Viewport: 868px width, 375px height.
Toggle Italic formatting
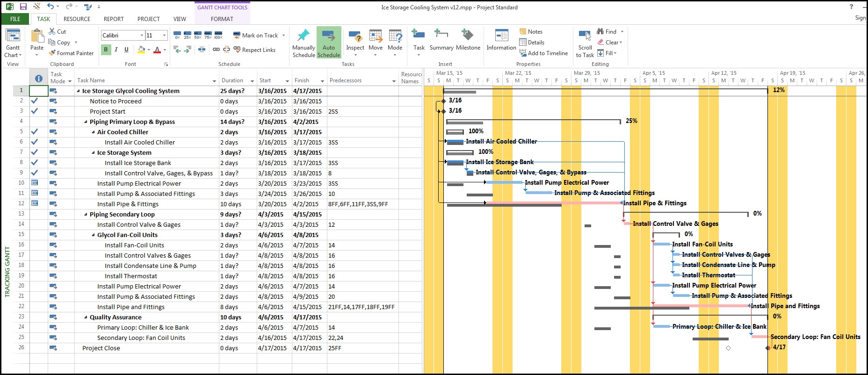click(x=116, y=50)
